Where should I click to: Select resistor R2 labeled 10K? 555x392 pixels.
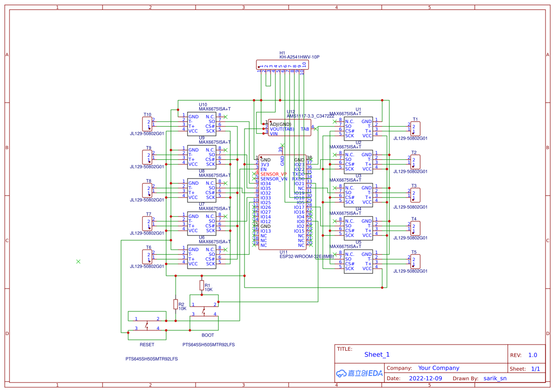(176, 305)
